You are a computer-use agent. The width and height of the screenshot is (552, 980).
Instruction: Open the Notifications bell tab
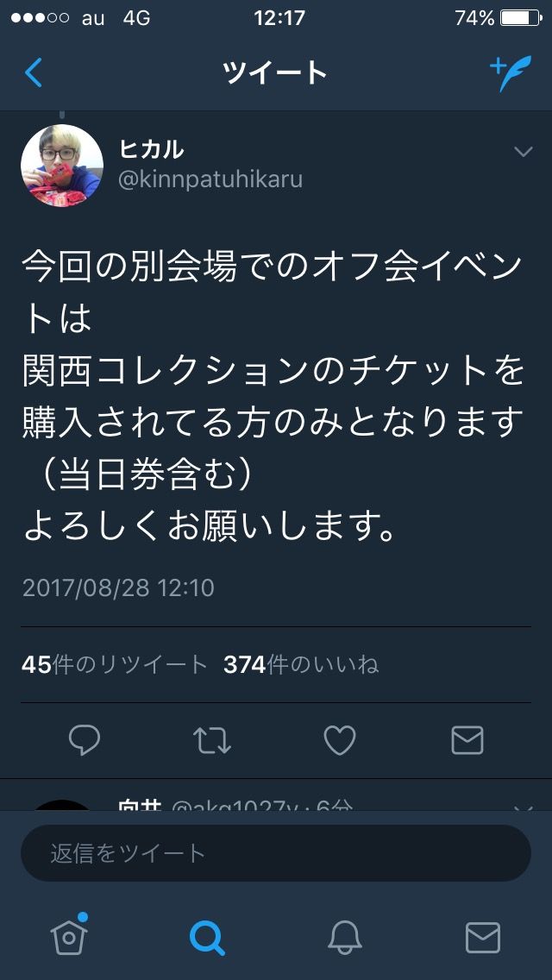coord(344,938)
